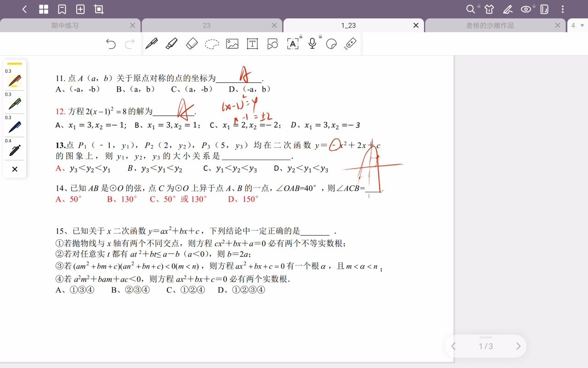Select the laser pointer tool
Image resolution: width=588 pixels, height=368 pixels.
[351, 44]
